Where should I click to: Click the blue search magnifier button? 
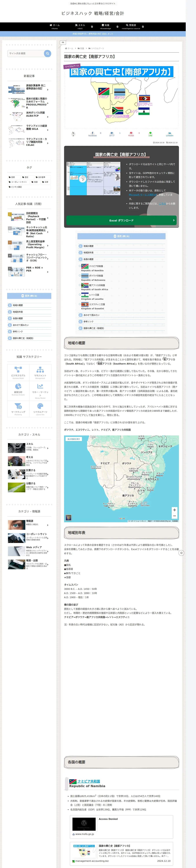pos(47,53)
